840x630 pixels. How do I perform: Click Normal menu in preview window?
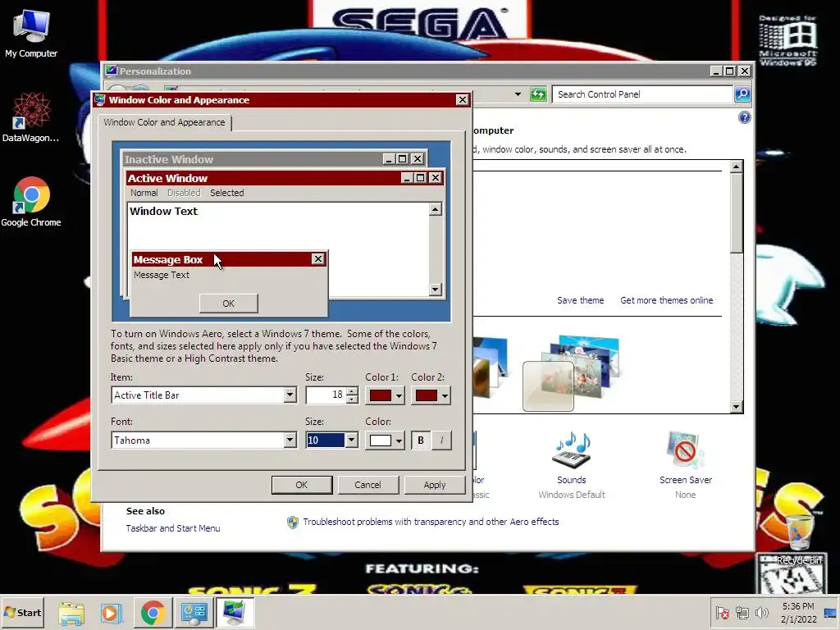(x=144, y=193)
